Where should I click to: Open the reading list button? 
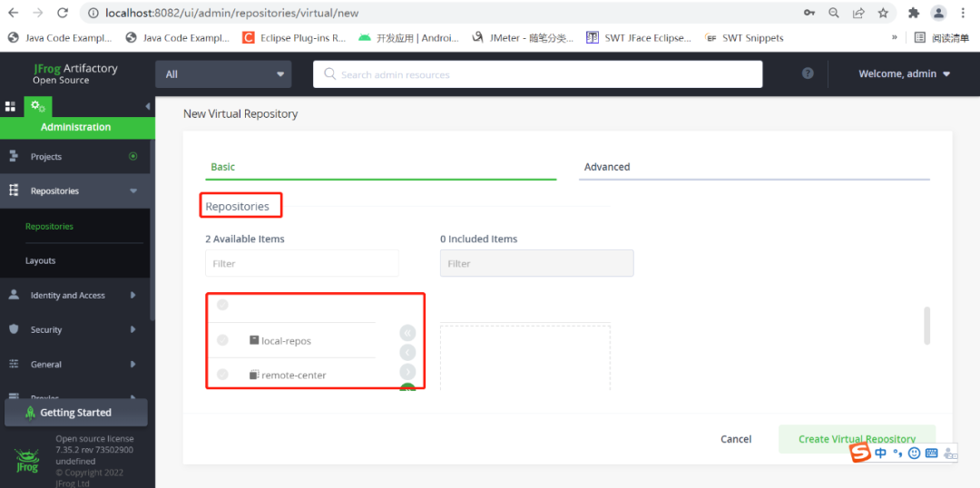942,37
